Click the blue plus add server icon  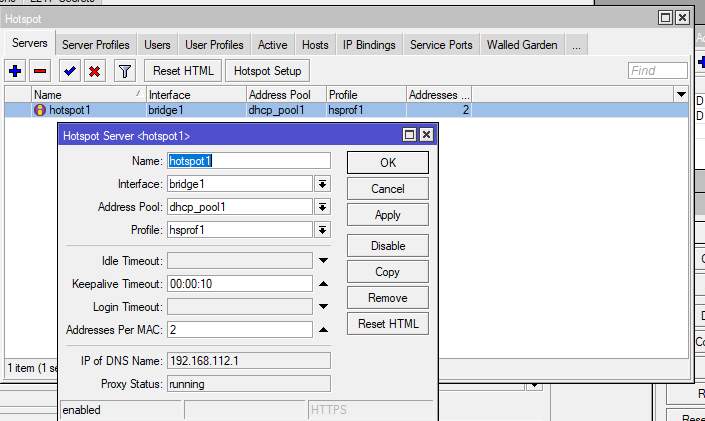click(15, 71)
